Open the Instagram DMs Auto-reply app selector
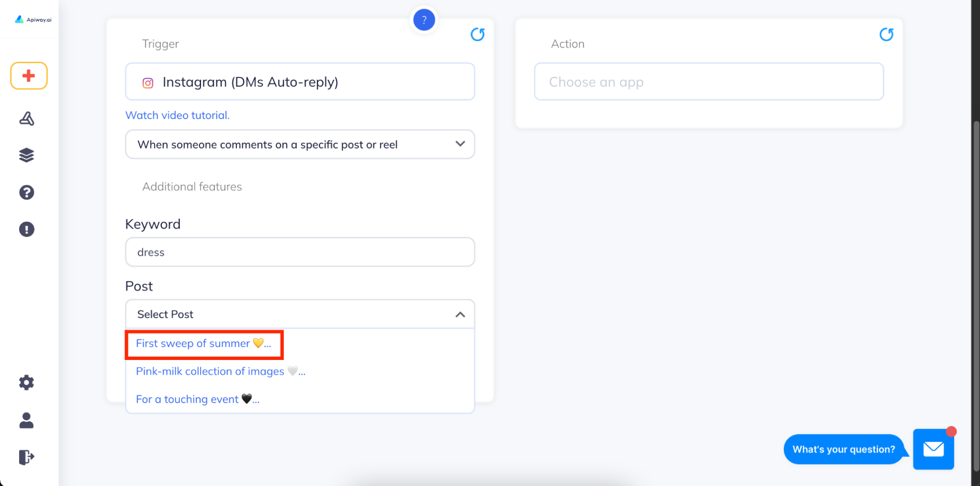The image size is (980, 486). point(300,81)
